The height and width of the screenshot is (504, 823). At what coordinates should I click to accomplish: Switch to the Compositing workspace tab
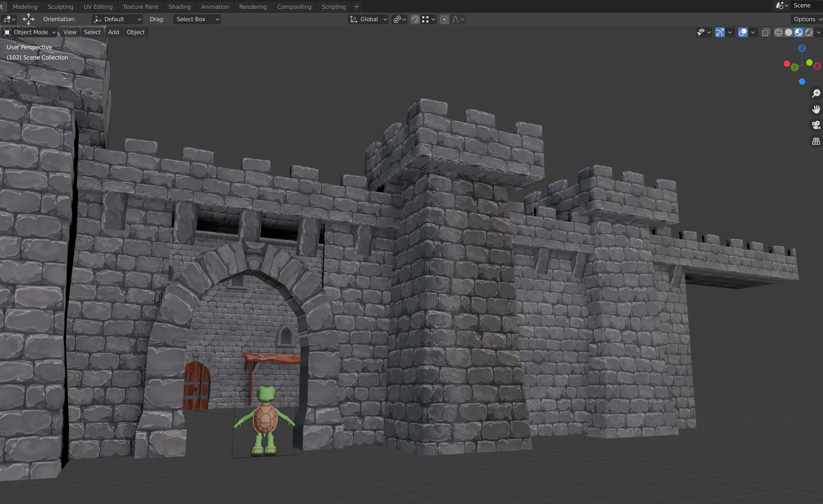click(x=294, y=7)
